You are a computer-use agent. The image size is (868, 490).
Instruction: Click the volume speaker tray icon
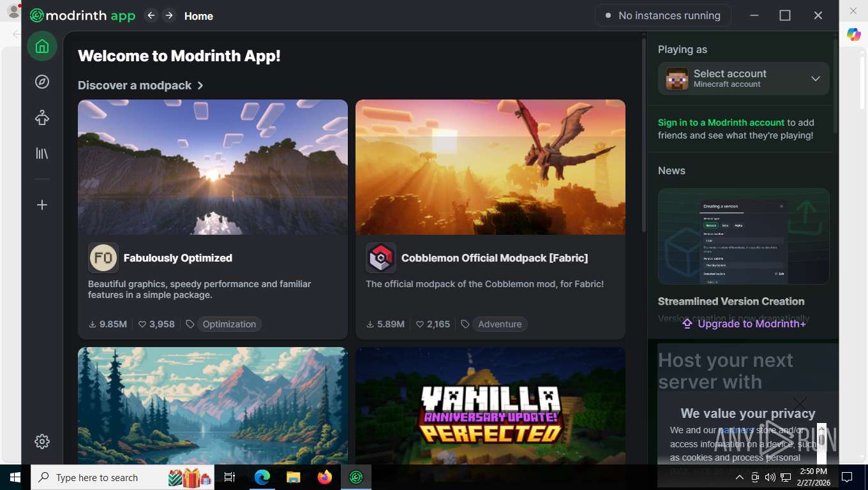click(770, 477)
